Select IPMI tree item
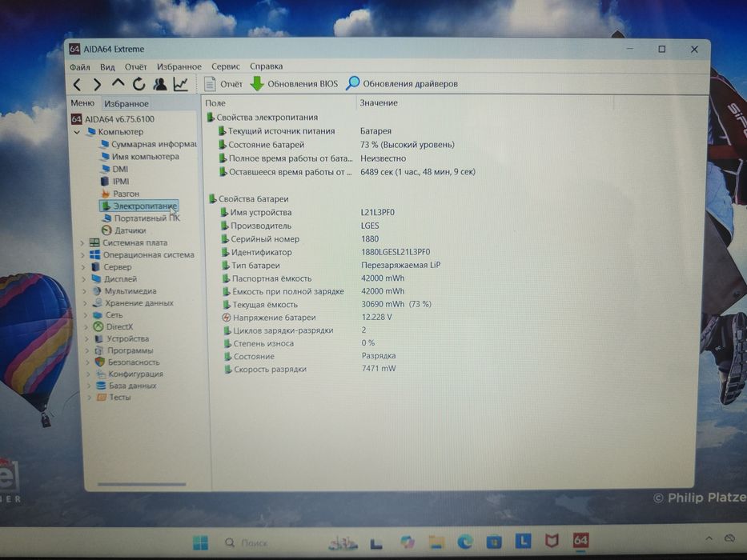 tap(114, 181)
